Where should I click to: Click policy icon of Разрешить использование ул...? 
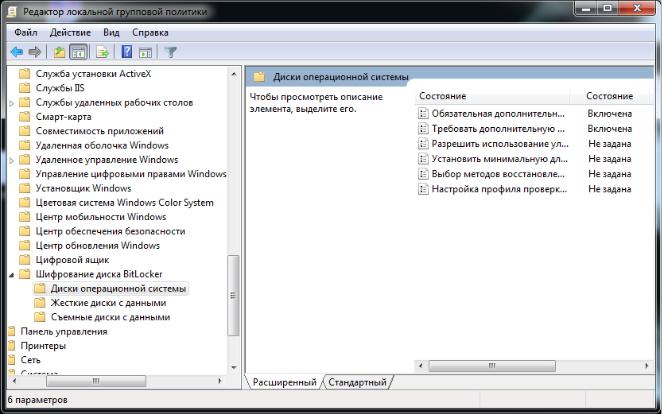coord(423,144)
